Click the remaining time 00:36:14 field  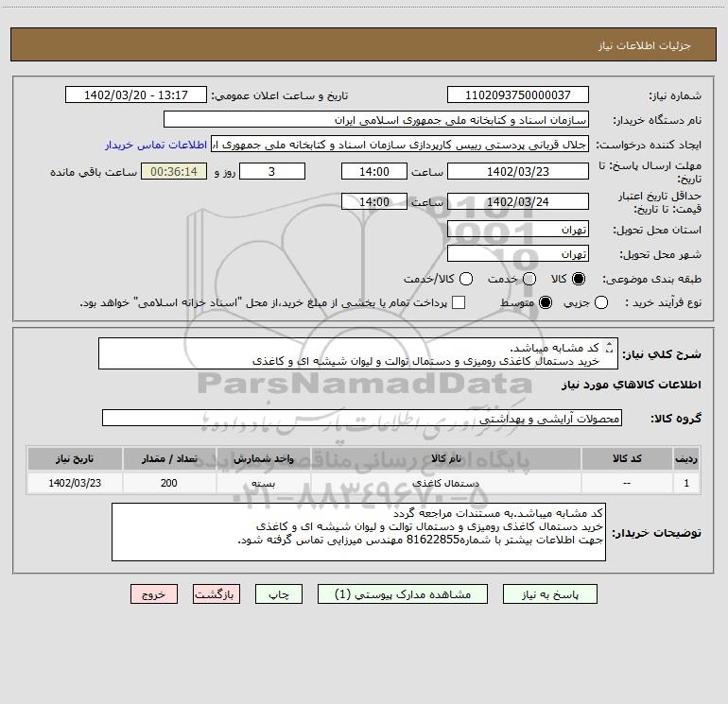click(x=174, y=172)
